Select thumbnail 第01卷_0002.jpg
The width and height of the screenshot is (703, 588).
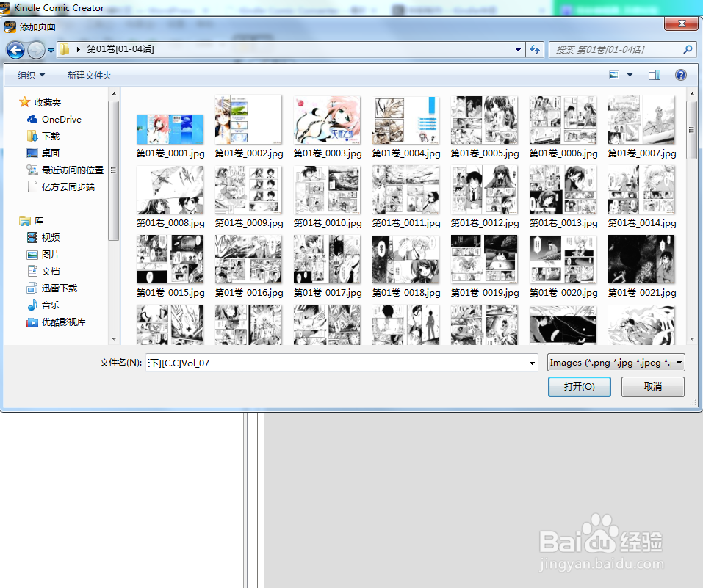[248, 119]
